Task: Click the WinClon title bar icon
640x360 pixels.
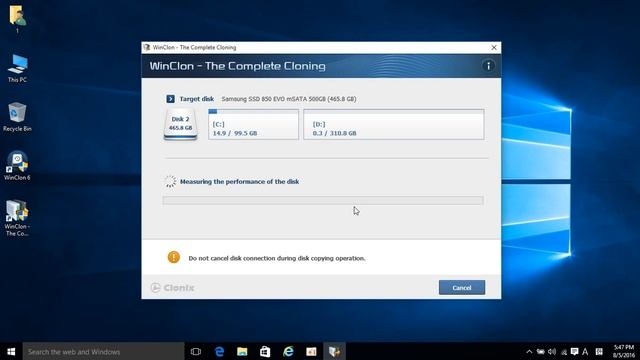Action: [x=147, y=47]
